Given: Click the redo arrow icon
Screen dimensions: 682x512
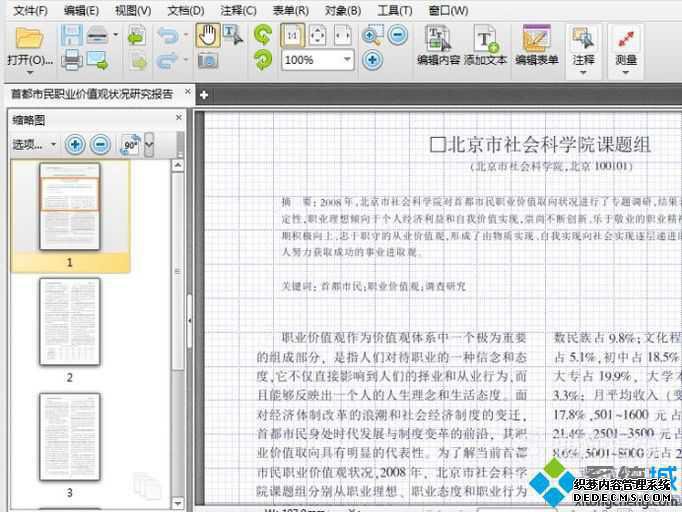Looking at the screenshot, I should [x=168, y=61].
